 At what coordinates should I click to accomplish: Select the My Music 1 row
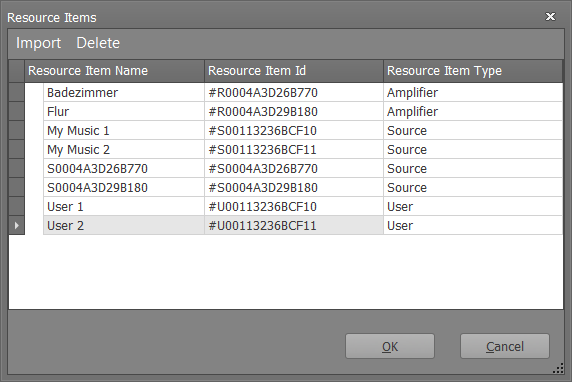[294, 131]
